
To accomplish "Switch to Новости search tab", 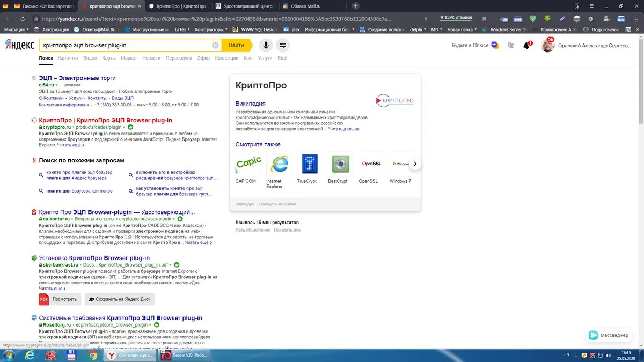I will pyautogui.click(x=151, y=58).
